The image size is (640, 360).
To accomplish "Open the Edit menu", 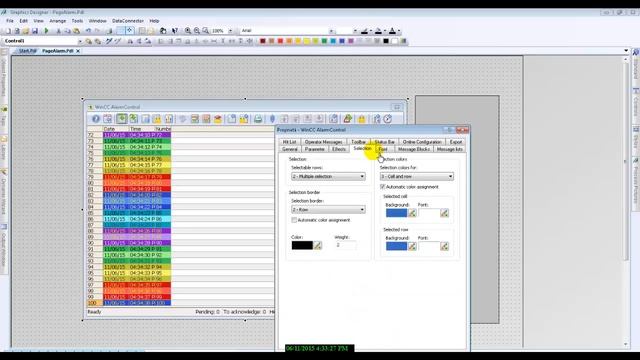I will pyautogui.click(x=24, y=21).
